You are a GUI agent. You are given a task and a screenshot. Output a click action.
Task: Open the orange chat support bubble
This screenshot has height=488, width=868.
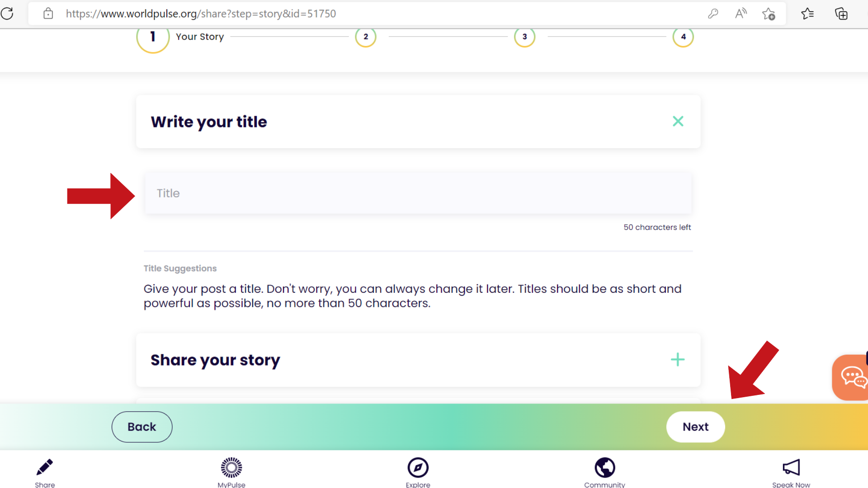(852, 377)
